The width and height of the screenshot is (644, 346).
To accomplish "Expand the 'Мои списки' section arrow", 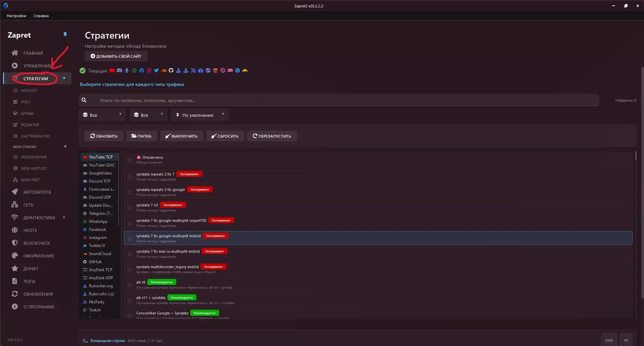I will point(65,146).
